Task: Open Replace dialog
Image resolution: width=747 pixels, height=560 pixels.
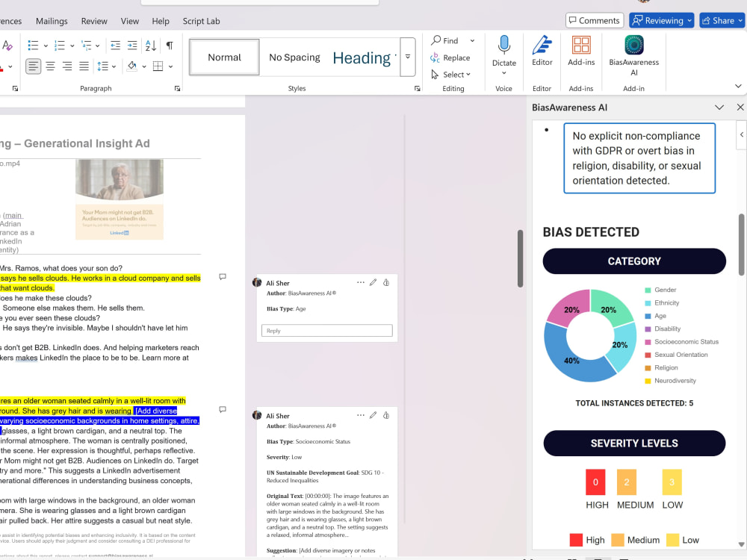Action: pyautogui.click(x=450, y=57)
